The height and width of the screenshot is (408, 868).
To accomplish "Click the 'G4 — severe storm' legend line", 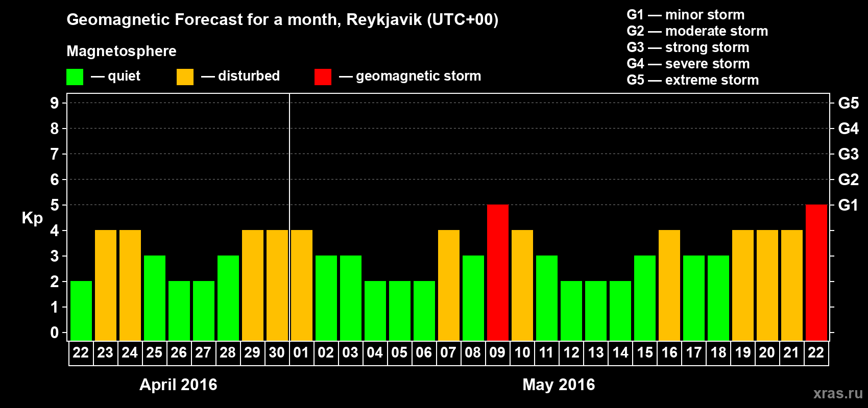I will (688, 64).
